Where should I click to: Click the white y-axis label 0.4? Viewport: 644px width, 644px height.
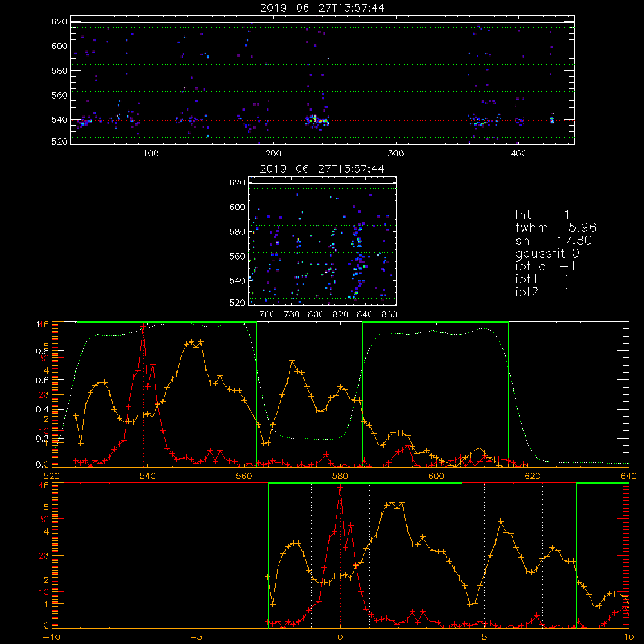(x=42, y=410)
